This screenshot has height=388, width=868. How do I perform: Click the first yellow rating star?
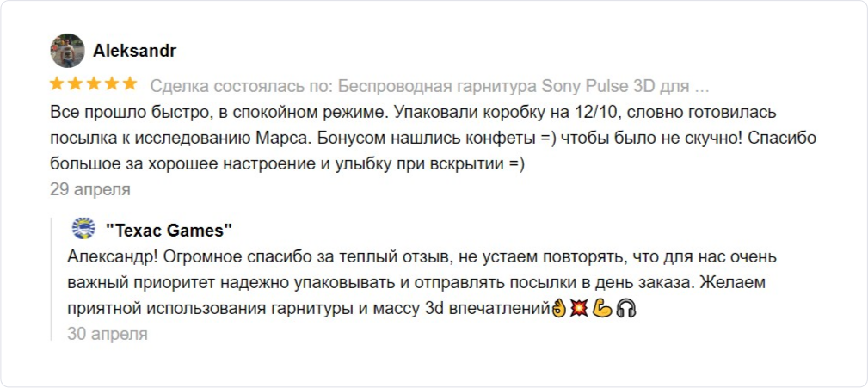(x=58, y=84)
